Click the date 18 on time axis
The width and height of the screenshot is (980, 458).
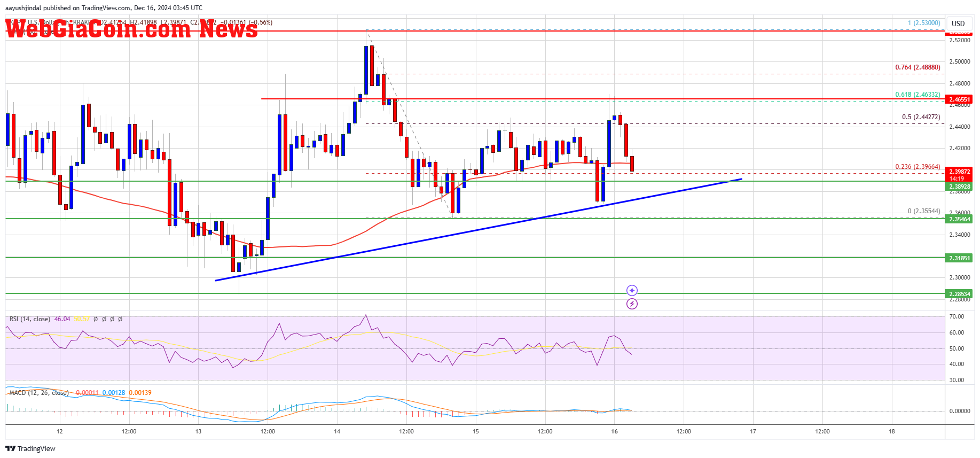tap(891, 431)
